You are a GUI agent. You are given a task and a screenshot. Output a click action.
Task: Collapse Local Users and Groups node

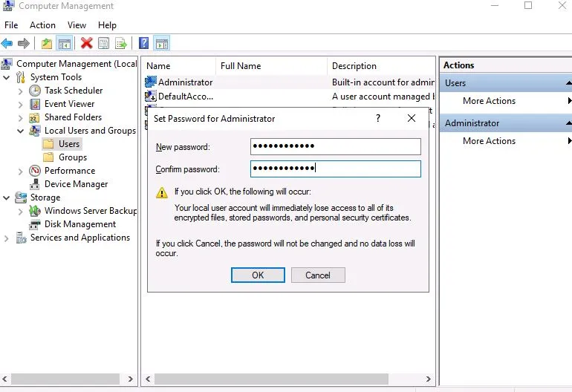tap(21, 131)
